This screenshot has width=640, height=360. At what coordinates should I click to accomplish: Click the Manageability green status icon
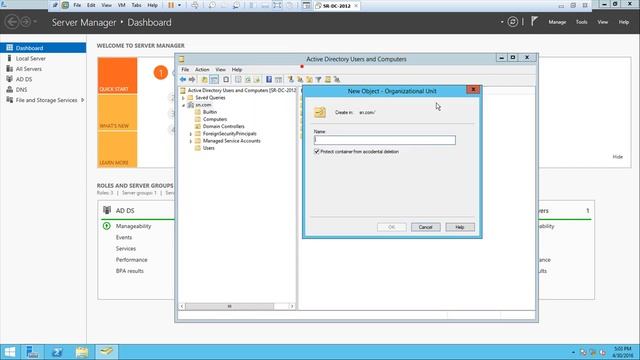[x=107, y=226]
